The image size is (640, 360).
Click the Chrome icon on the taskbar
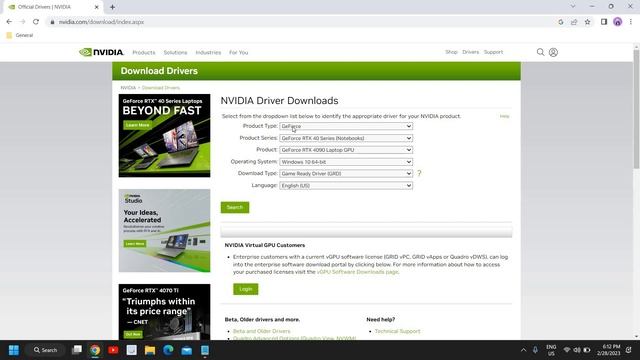pyautogui.click(x=95, y=350)
